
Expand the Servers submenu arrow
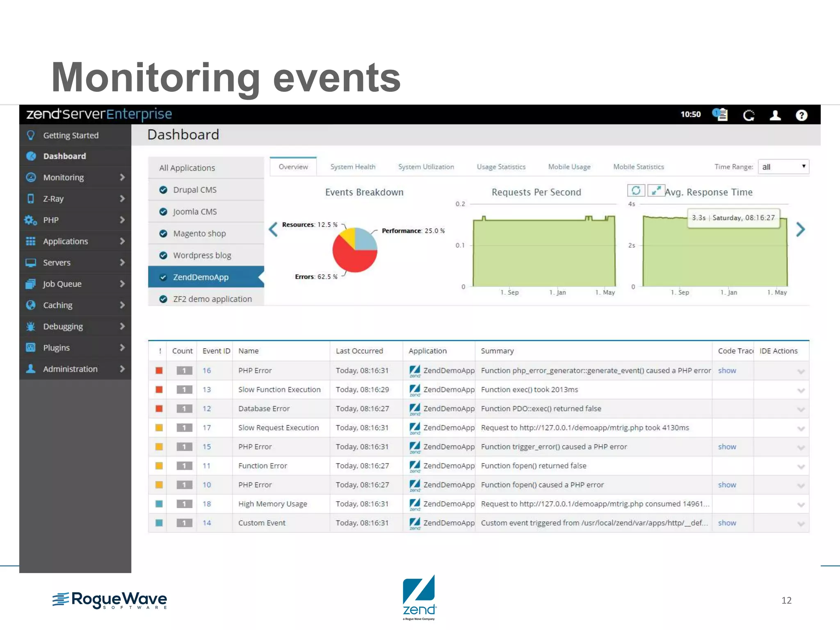click(x=122, y=262)
